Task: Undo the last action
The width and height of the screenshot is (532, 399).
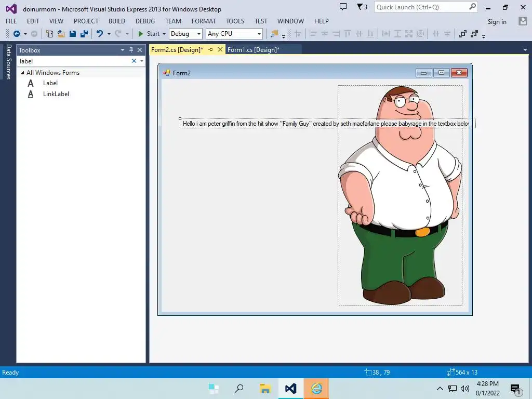Action: click(99, 34)
